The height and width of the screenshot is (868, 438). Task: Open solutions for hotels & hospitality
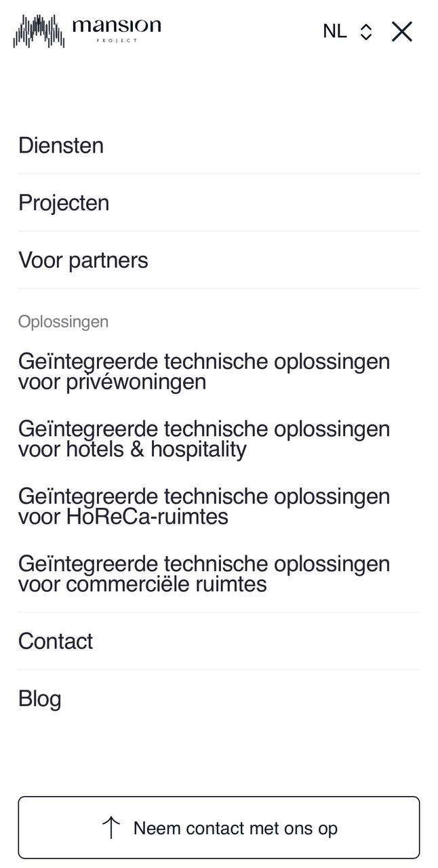204,439
